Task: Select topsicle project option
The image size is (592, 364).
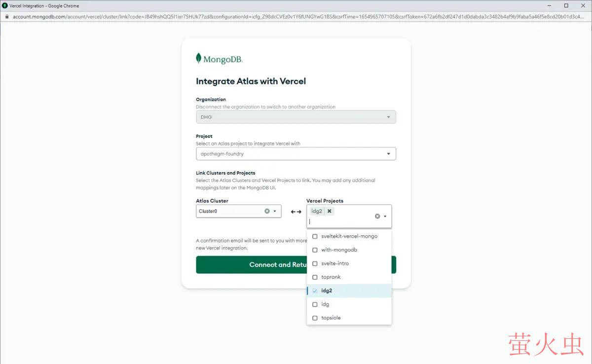Action: point(349,318)
